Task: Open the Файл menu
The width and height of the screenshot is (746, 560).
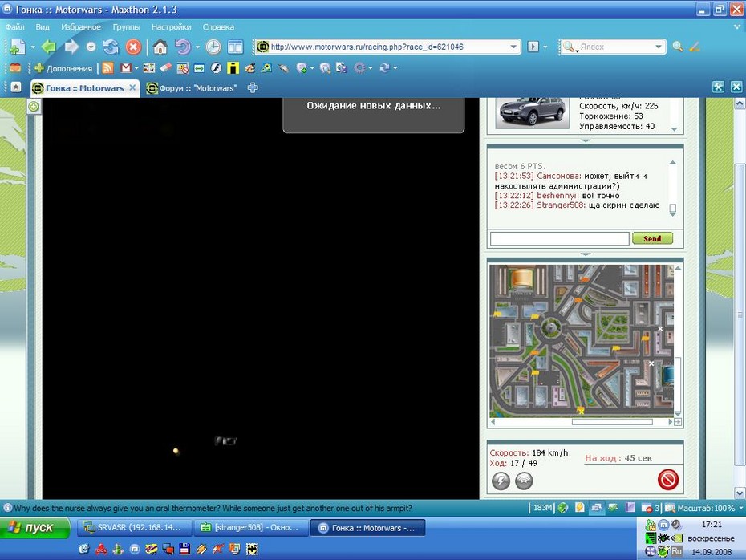Action: point(14,27)
